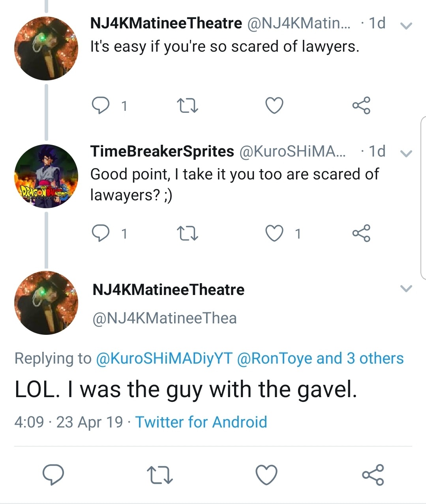Share the main 'gavel' tweet
The image size is (426, 504).
(x=373, y=474)
